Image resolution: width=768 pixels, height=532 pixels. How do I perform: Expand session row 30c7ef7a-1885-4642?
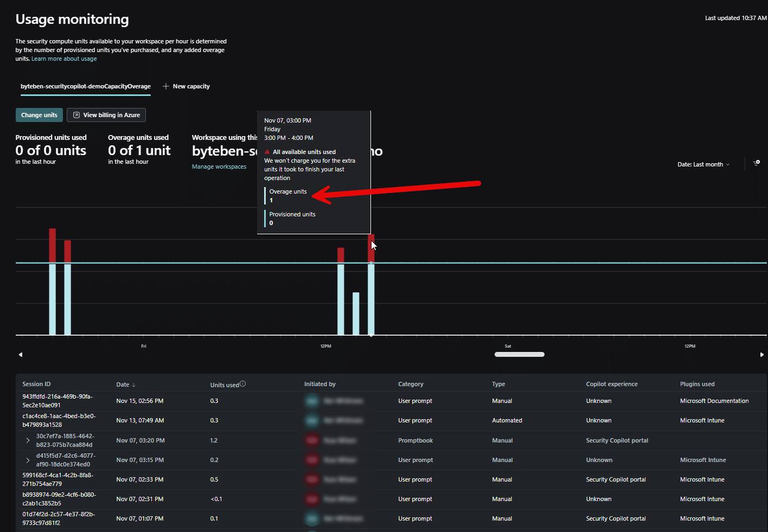click(28, 440)
